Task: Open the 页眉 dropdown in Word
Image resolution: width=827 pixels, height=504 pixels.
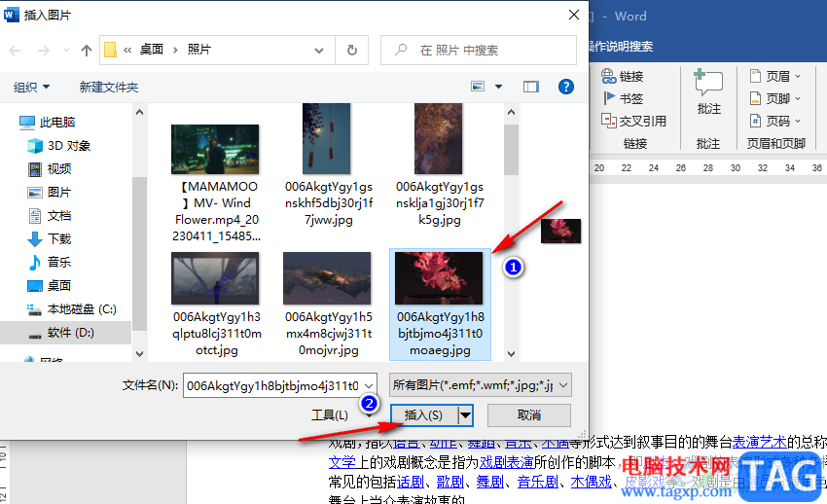Action: click(775, 77)
